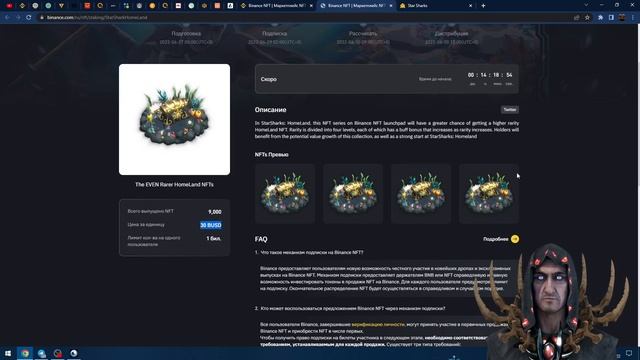640x360 pixels.
Task: Click the NFTs Превью heading
Action: [x=272, y=155]
